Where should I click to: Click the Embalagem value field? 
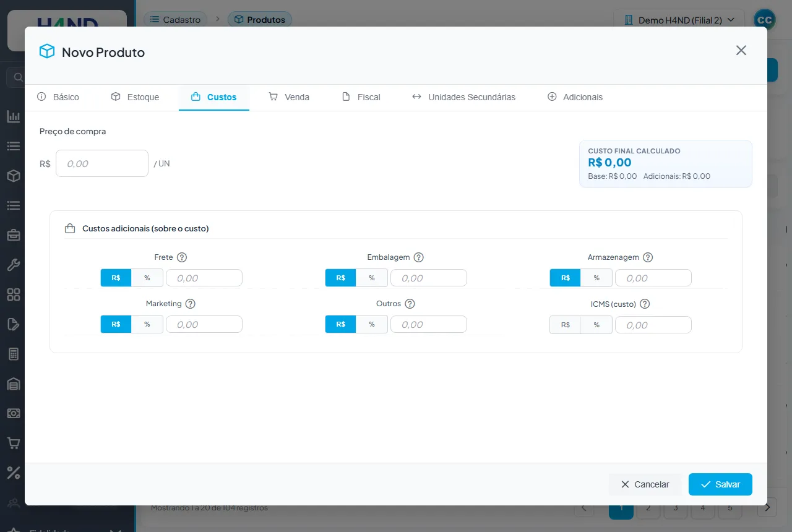point(429,278)
